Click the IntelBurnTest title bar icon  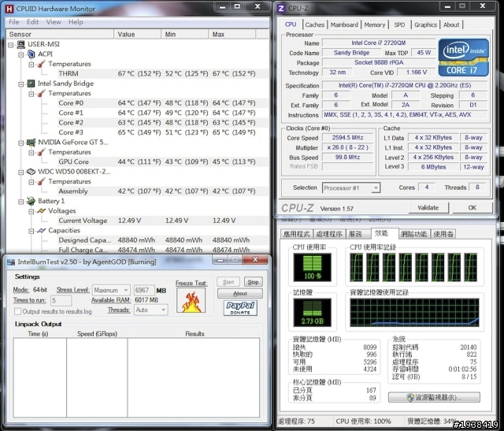point(11,262)
